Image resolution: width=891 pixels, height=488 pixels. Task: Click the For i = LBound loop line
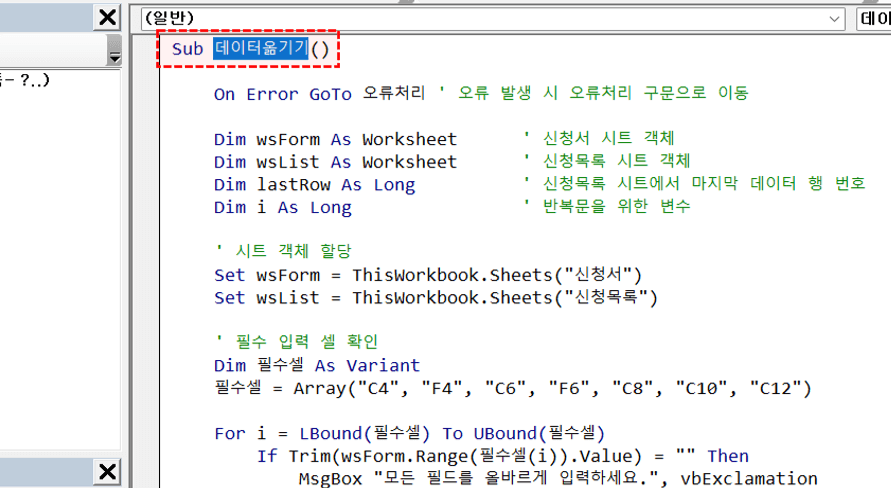pos(410,433)
